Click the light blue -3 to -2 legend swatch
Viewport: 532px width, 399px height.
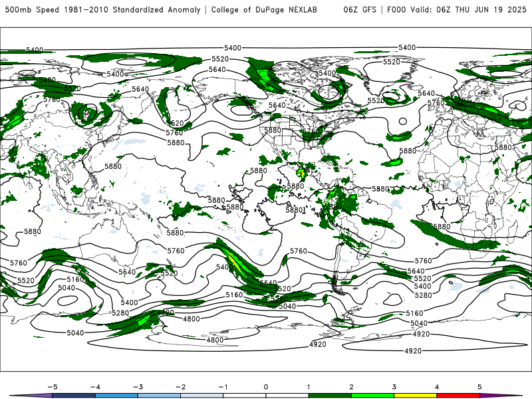tap(159, 396)
